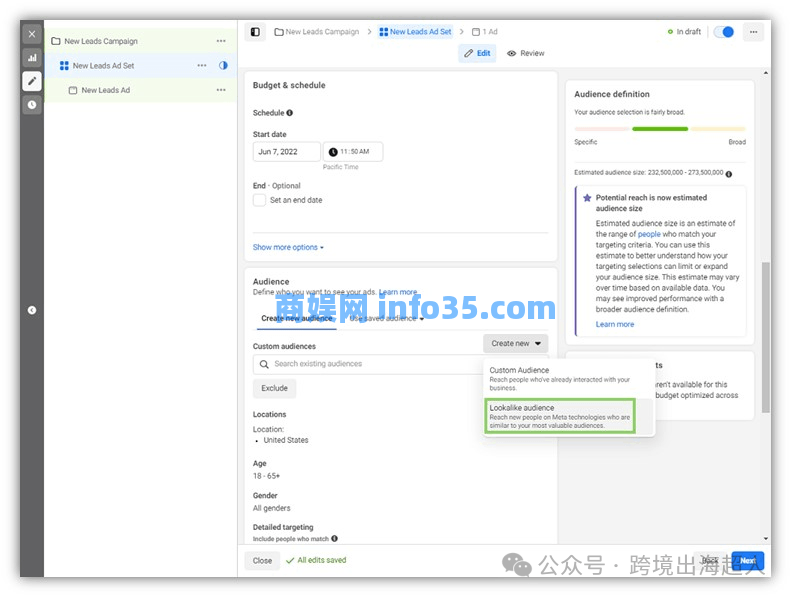Click Learn more in Potential reach notice
This screenshot has width=791, height=597.
pos(615,324)
